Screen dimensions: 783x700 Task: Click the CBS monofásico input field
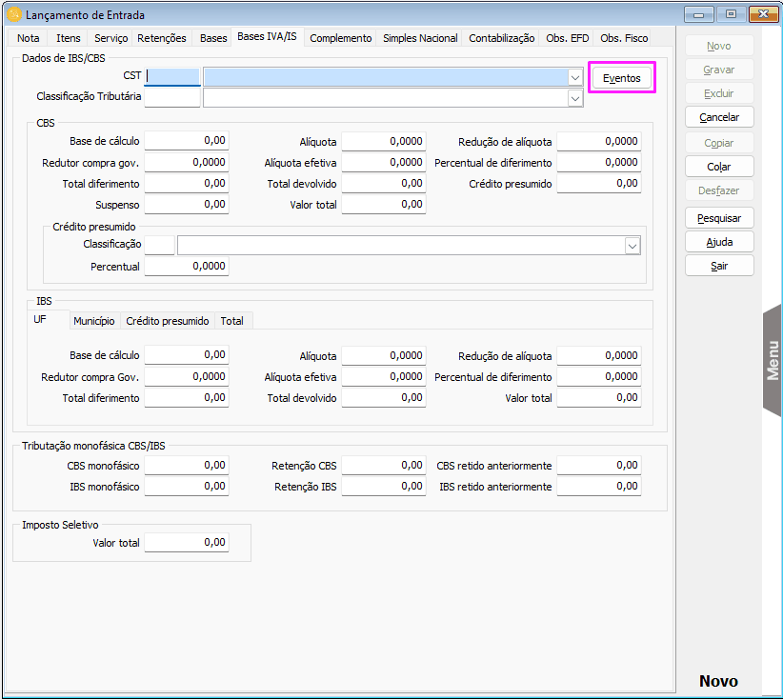(187, 466)
